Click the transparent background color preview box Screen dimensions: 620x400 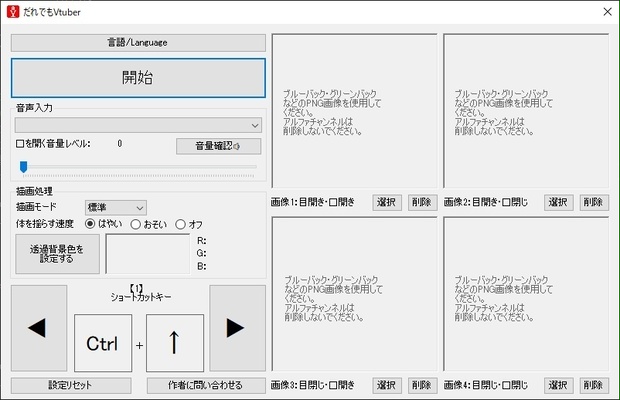click(147, 254)
